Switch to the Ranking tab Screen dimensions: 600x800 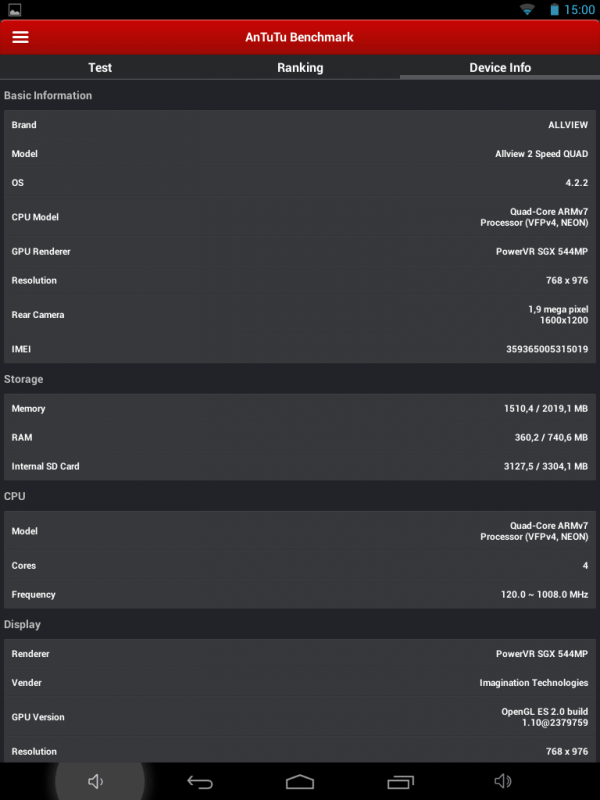pos(300,68)
